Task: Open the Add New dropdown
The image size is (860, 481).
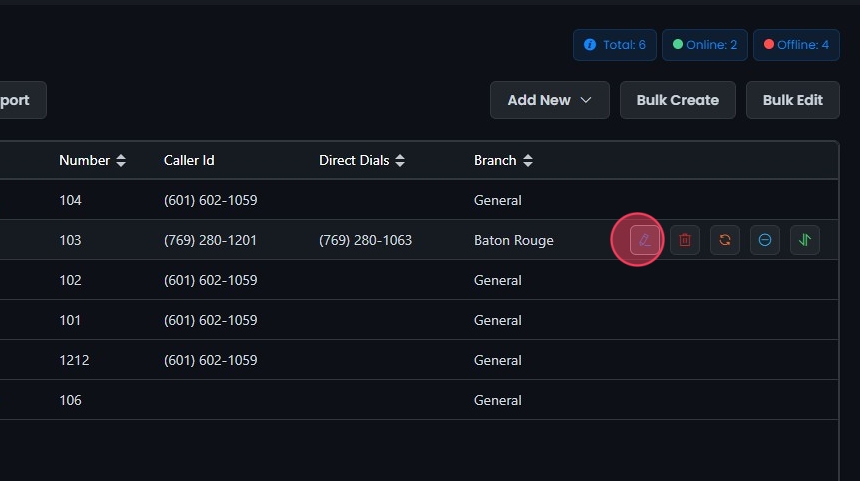Action: (549, 100)
